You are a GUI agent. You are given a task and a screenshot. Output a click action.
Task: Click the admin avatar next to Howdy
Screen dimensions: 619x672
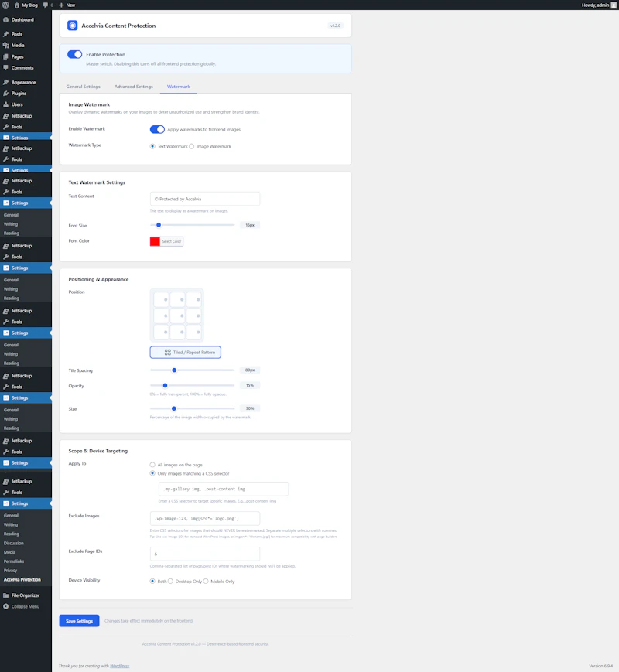614,5
